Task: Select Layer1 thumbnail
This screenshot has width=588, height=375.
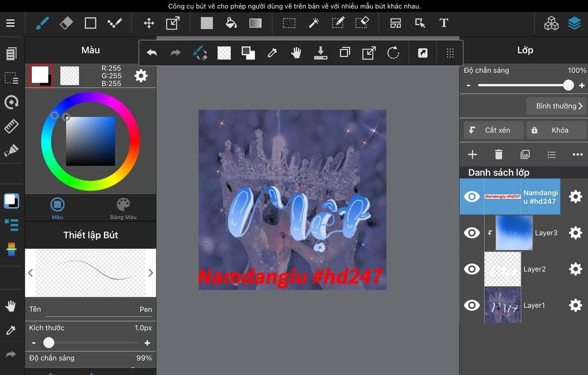Action: (x=502, y=306)
